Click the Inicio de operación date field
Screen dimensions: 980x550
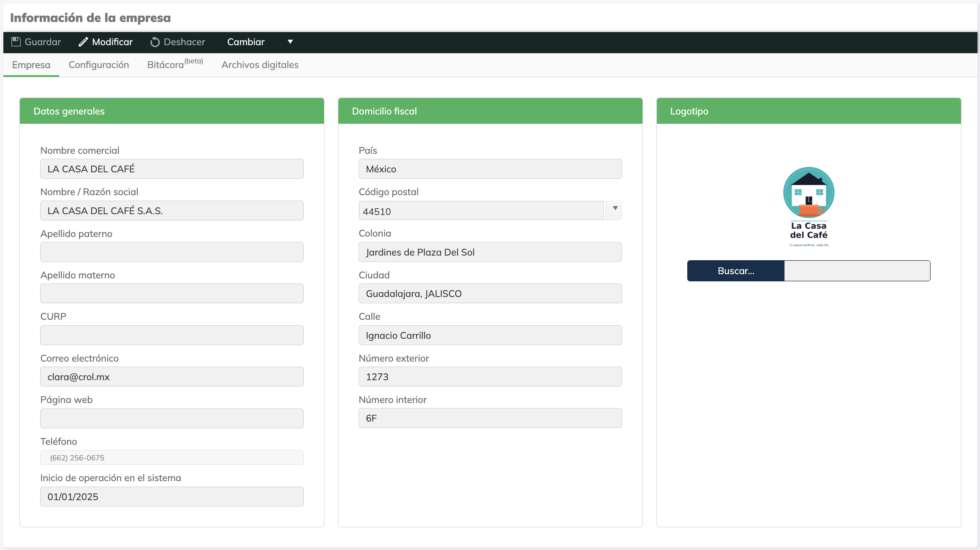pos(171,497)
